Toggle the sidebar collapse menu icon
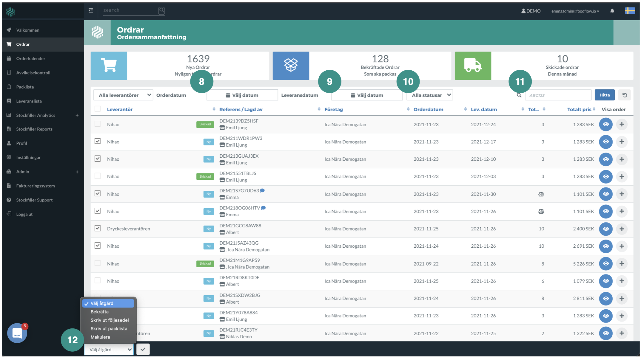The width and height of the screenshot is (644, 360). pyautogui.click(x=91, y=10)
